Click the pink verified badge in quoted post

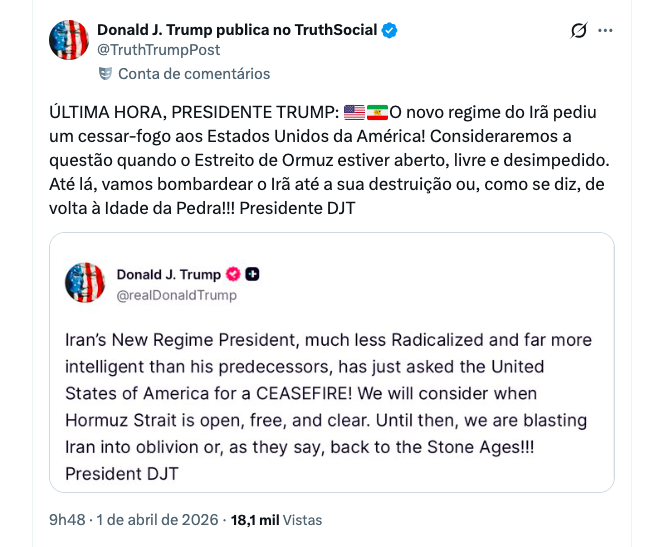tap(234, 274)
